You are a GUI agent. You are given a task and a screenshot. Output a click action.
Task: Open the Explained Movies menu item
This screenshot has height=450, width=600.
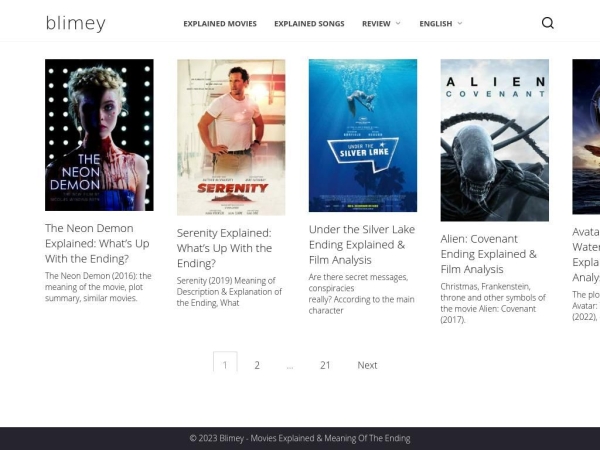219,23
